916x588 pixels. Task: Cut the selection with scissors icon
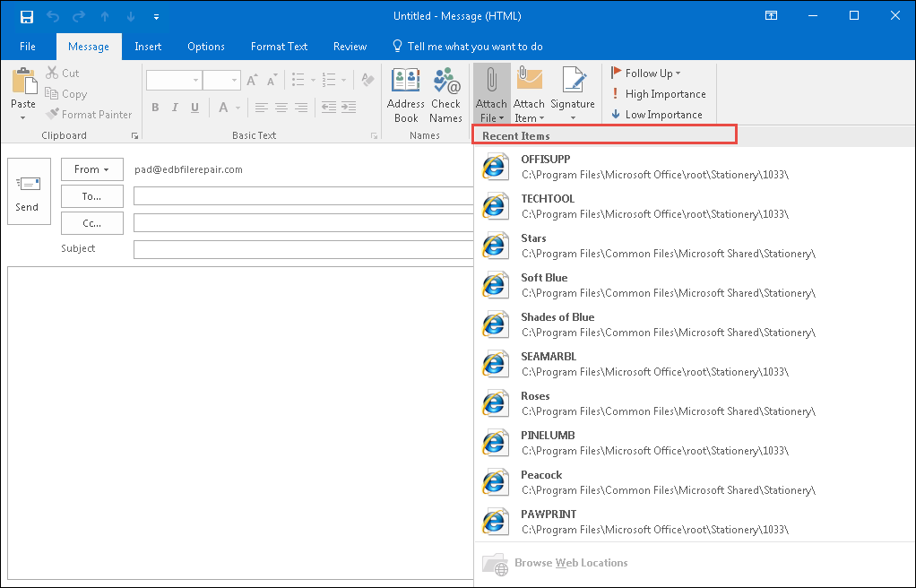(x=63, y=73)
